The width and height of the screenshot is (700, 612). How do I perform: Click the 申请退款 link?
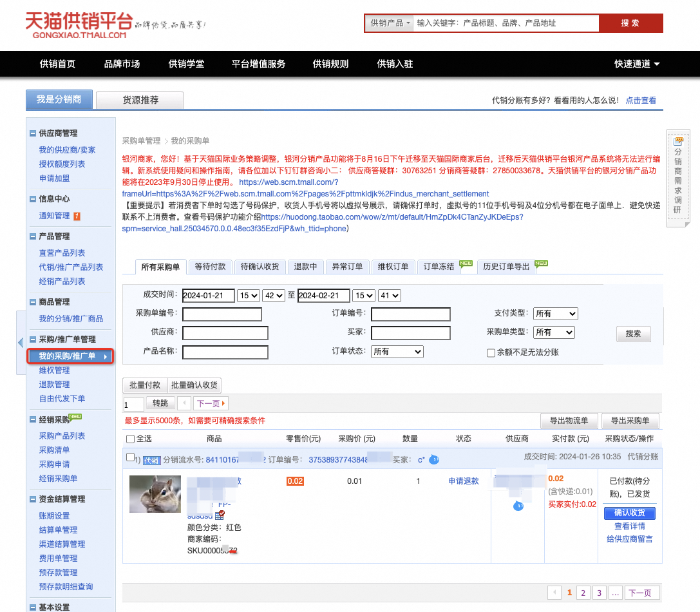(464, 481)
